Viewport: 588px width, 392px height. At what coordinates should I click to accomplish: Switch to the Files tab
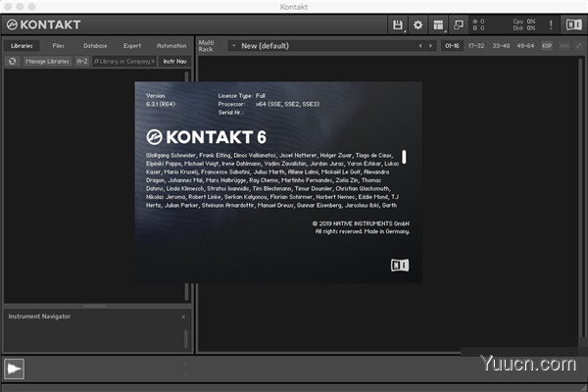click(59, 46)
